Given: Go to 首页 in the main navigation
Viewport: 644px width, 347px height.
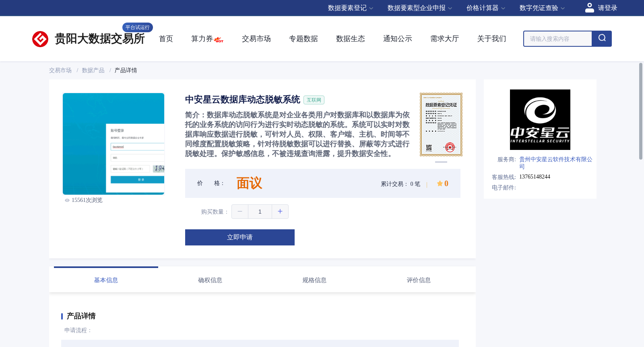Looking at the screenshot, I should 166,39.
